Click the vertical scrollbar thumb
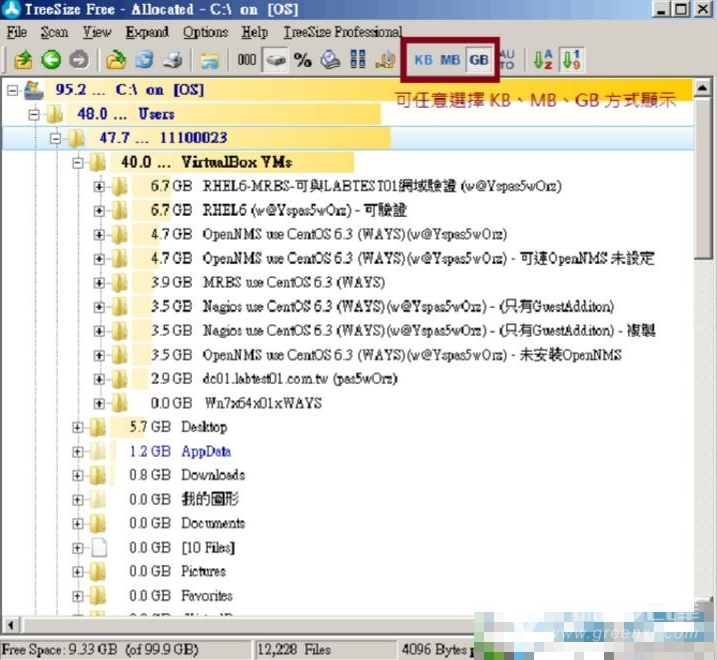The width and height of the screenshot is (717, 660). click(x=703, y=177)
